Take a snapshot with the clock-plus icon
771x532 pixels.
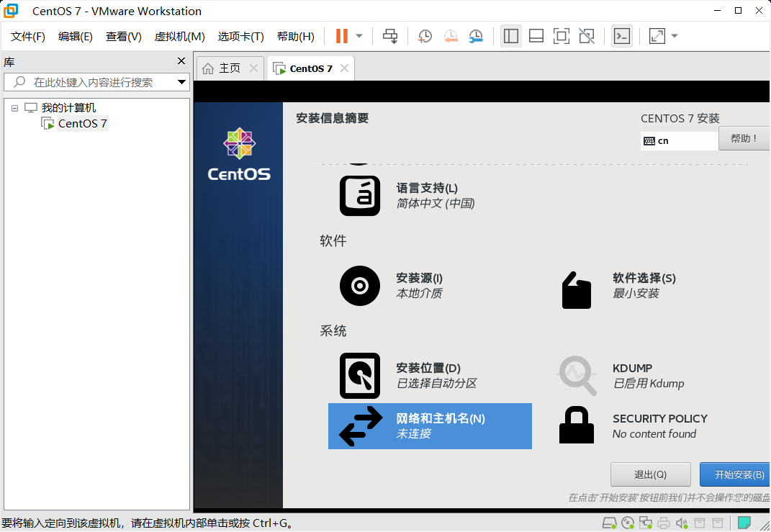pyautogui.click(x=425, y=36)
